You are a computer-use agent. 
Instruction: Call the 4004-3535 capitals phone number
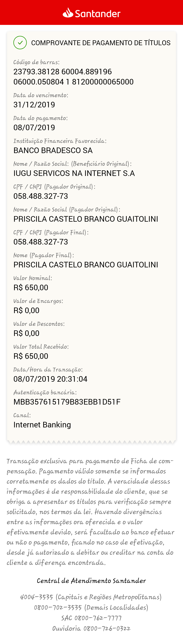[x=37, y=597]
